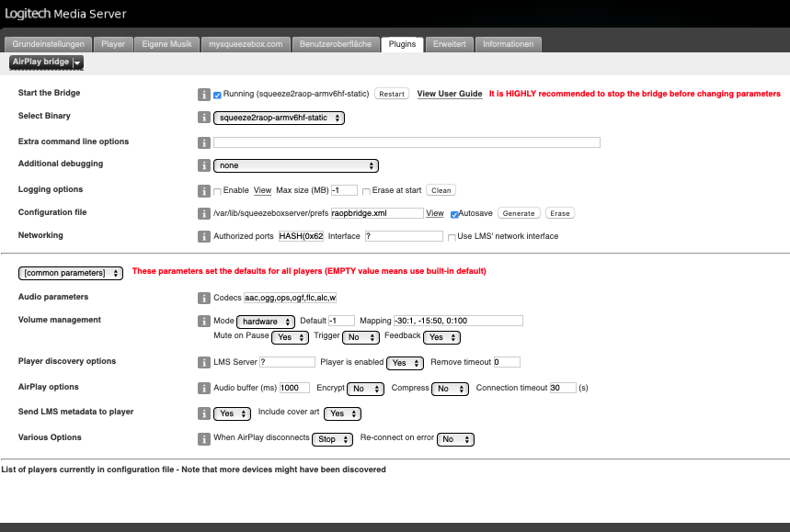Select the Plugins tab
Screen dimensions: 790x532
(402, 44)
